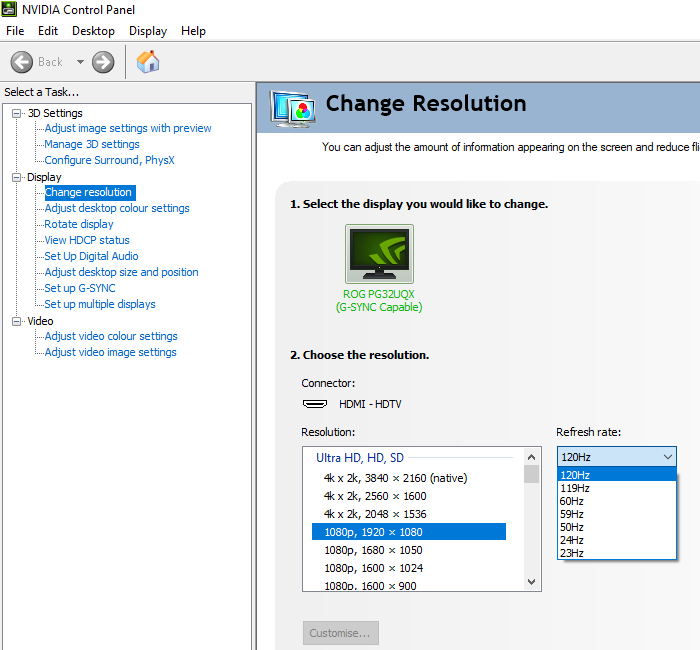The width and height of the screenshot is (700, 650).
Task: Collapse the Video tree node
Action: [17, 321]
